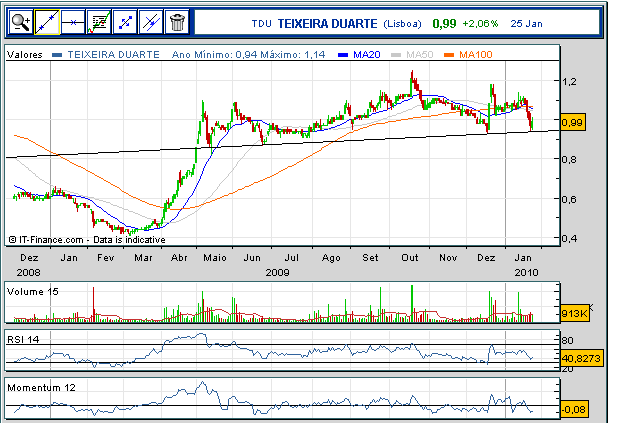This screenshot has width=640, height=423.
Task: Click the -0,08 momentum value tag
Action: (x=573, y=409)
